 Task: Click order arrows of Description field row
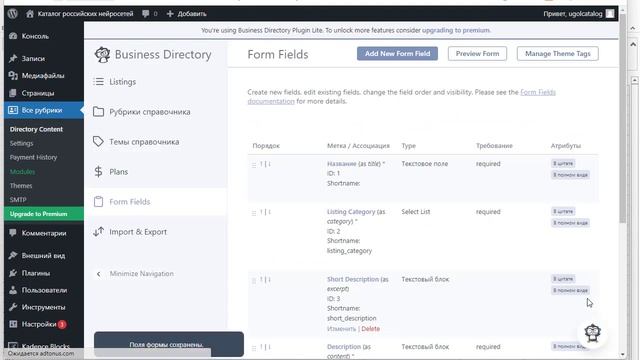click(265, 347)
